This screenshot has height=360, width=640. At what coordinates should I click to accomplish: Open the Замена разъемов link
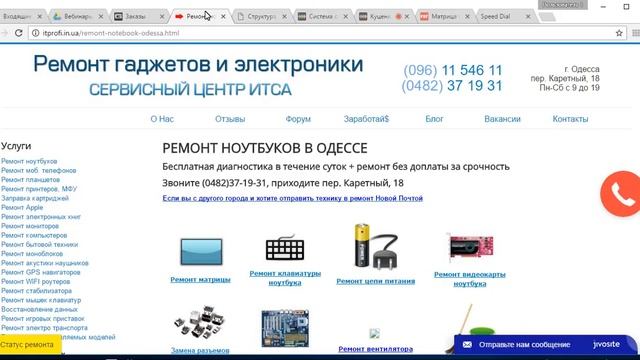tap(200, 350)
